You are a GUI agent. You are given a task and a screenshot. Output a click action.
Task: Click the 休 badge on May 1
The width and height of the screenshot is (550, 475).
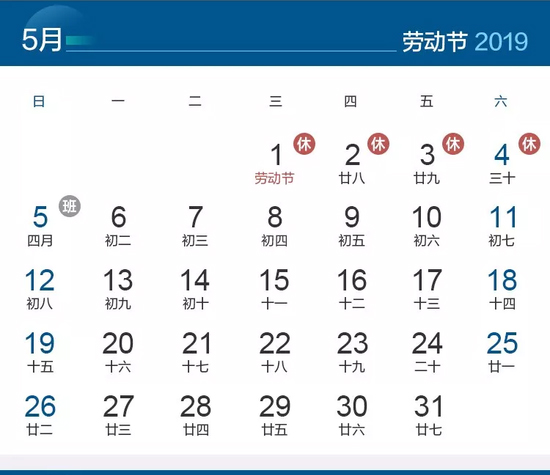[304, 144]
